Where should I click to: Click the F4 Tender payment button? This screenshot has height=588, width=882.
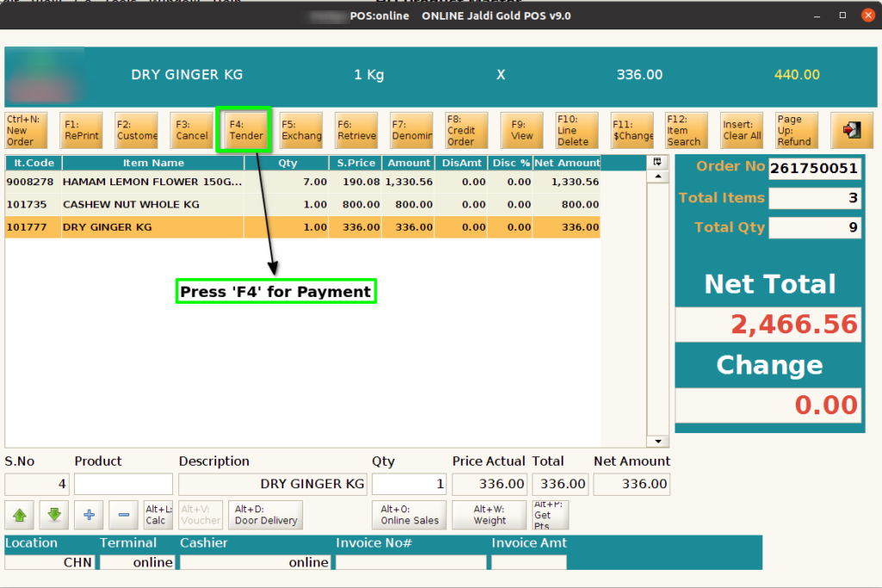pos(245,130)
